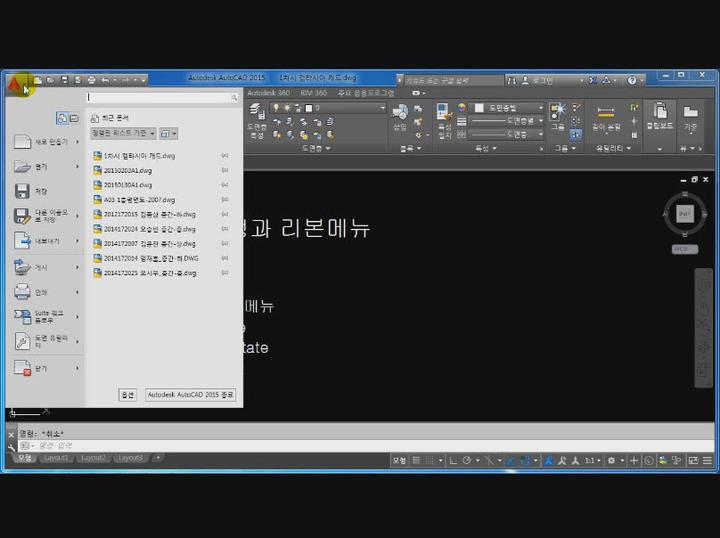Switch to the Layout1 tab
720x538 pixels.
click(56, 458)
